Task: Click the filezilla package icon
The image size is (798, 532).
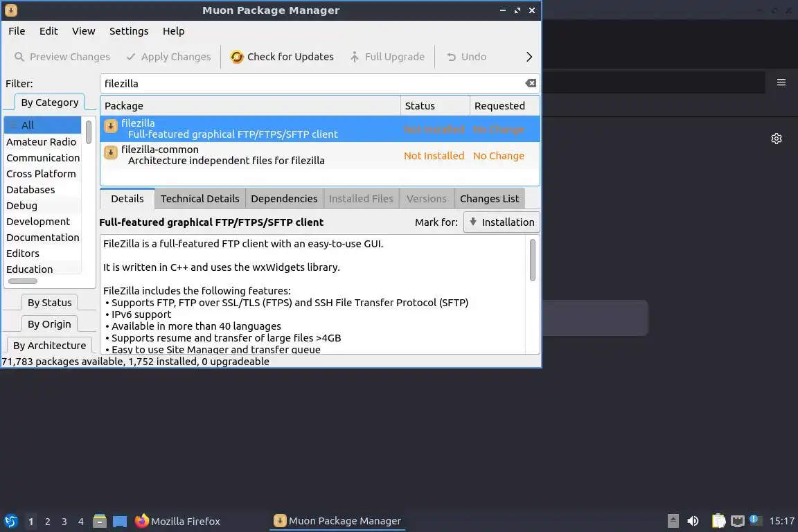Action: (x=110, y=126)
